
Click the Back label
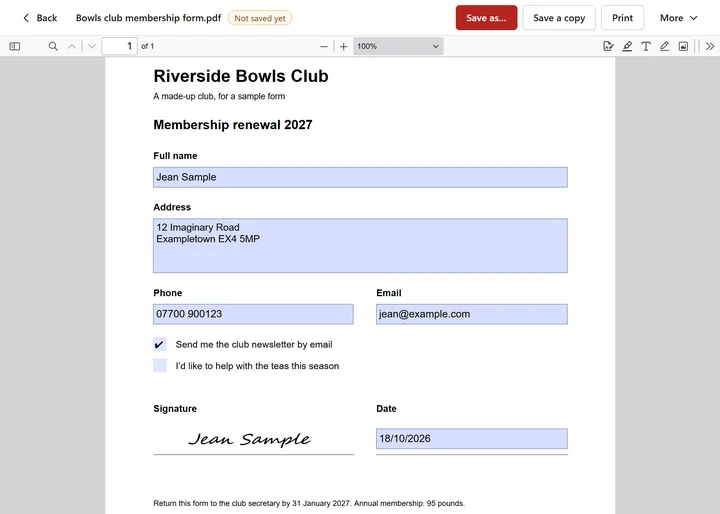coord(47,18)
